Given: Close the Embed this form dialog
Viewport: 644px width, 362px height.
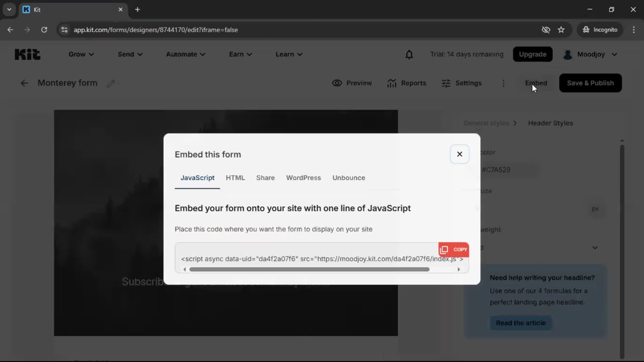Looking at the screenshot, I should 460,154.
